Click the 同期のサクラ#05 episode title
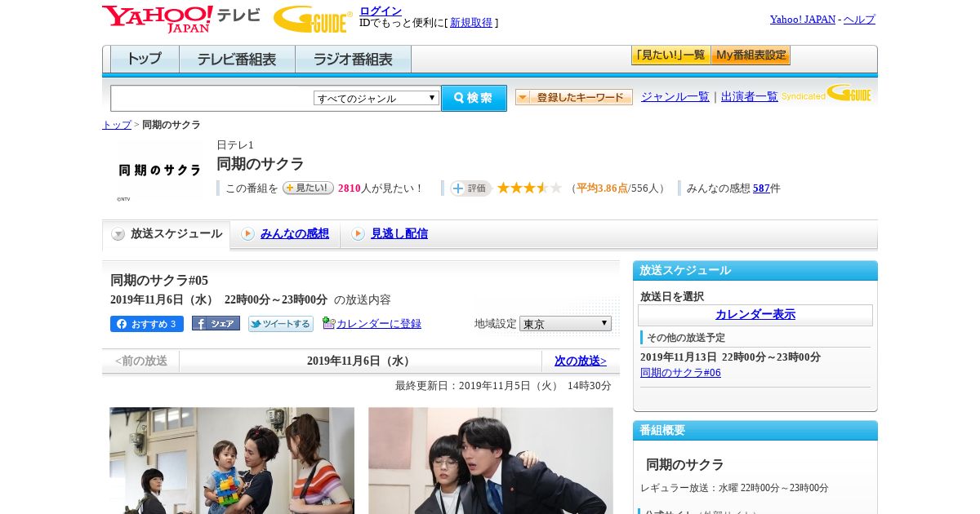 click(x=159, y=281)
